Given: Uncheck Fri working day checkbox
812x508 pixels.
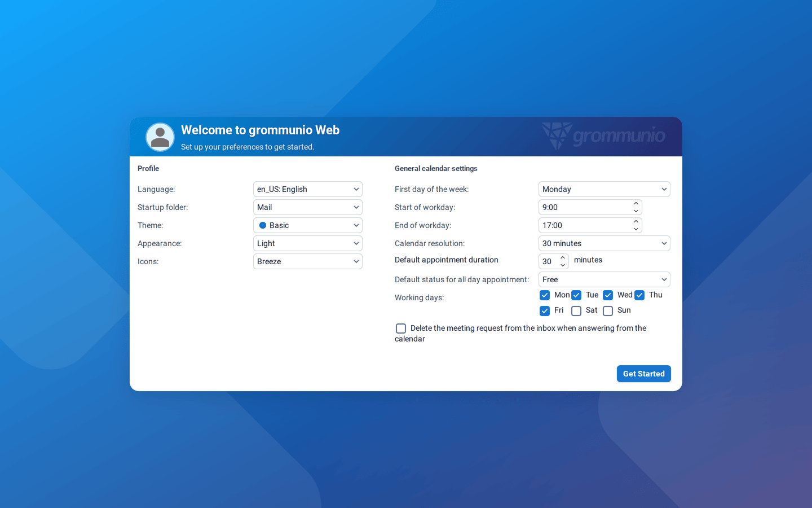Looking at the screenshot, I should coord(545,311).
